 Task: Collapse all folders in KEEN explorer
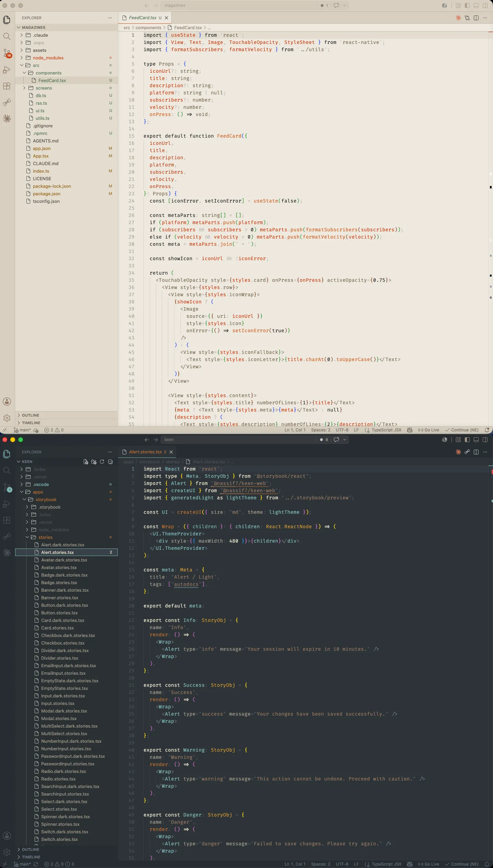[x=110, y=462]
